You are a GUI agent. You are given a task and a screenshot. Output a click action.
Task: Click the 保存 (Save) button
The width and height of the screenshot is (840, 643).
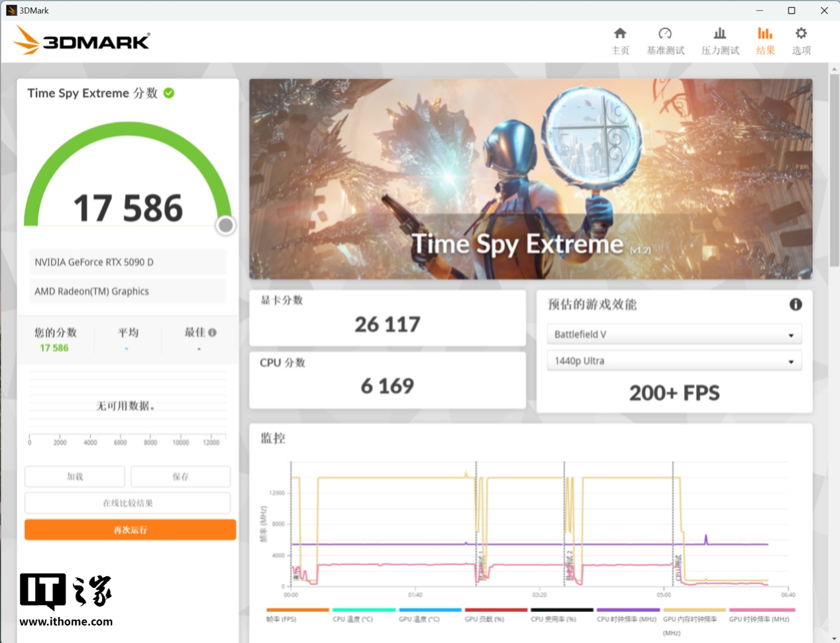pyautogui.click(x=180, y=477)
